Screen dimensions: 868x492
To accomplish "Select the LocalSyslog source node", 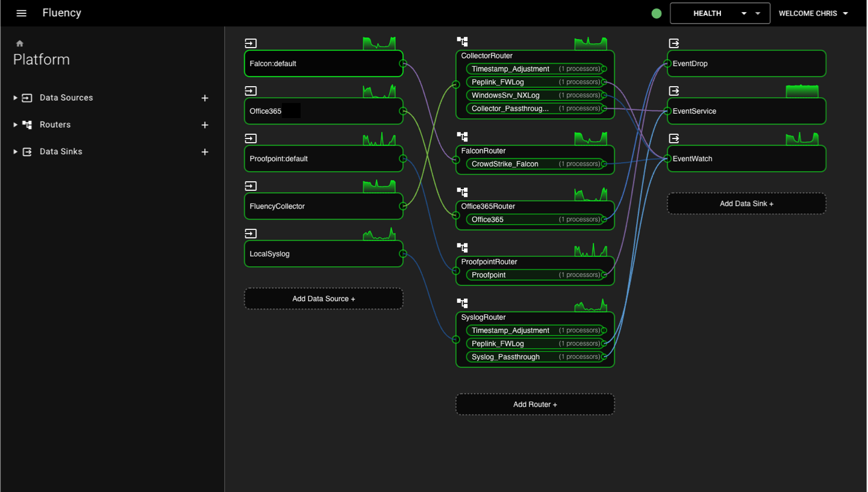I will pyautogui.click(x=323, y=254).
